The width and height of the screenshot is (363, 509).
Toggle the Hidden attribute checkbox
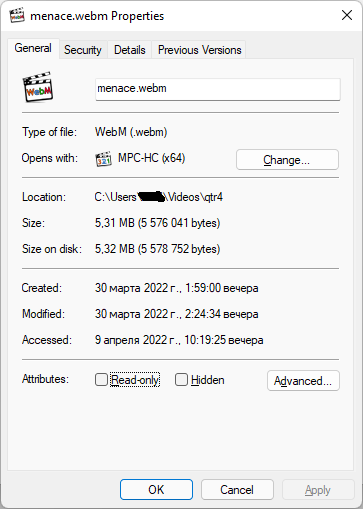(x=181, y=379)
